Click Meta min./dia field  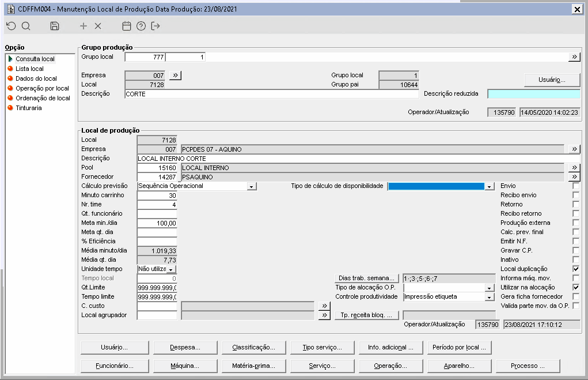pyautogui.click(x=157, y=223)
